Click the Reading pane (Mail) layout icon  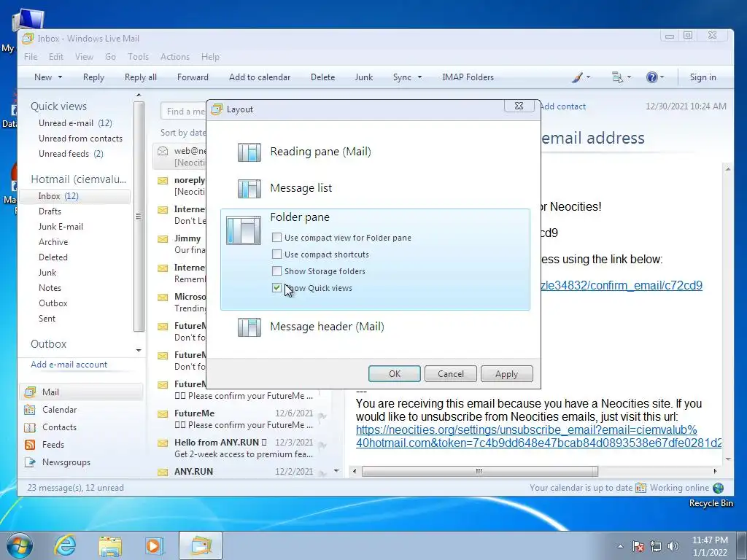click(x=249, y=152)
